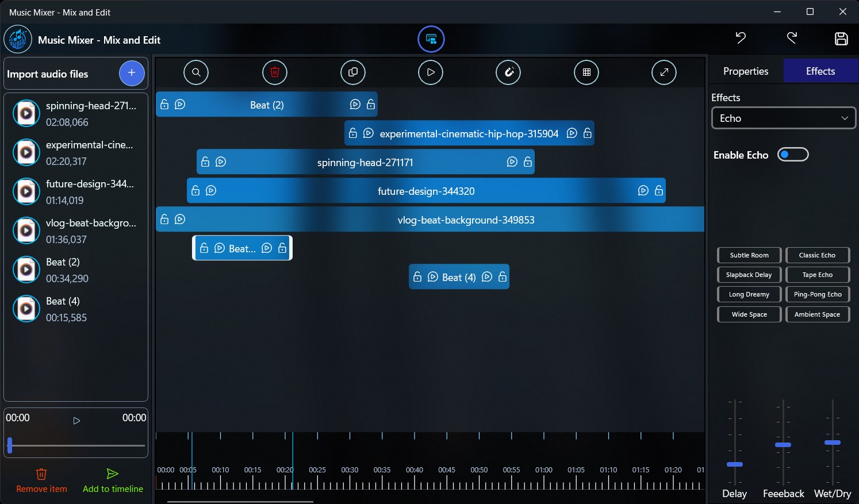Image resolution: width=859 pixels, height=504 pixels.
Task: Click the Save project icon
Action: 841,39
